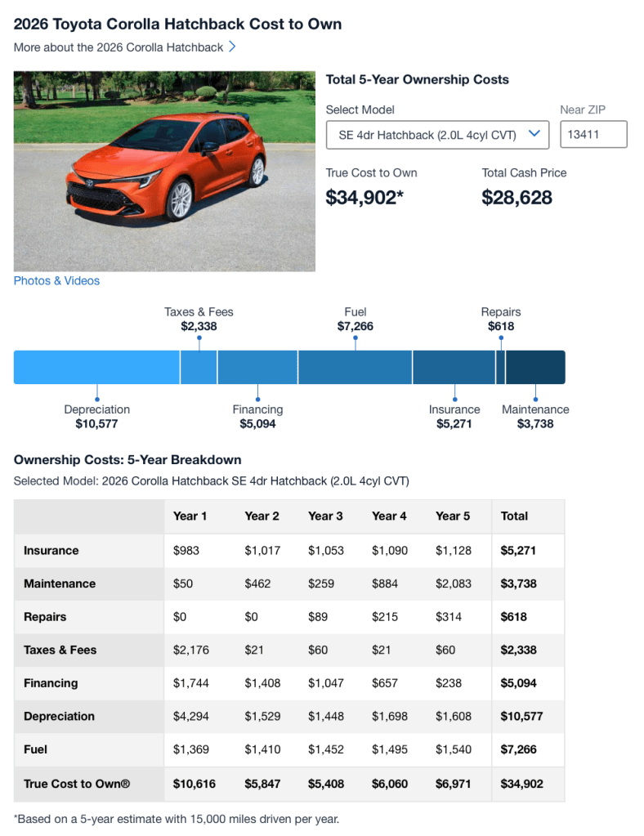644x836 pixels.
Task: Select the Taxes & Fees bar segment
Action: pos(199,368)
